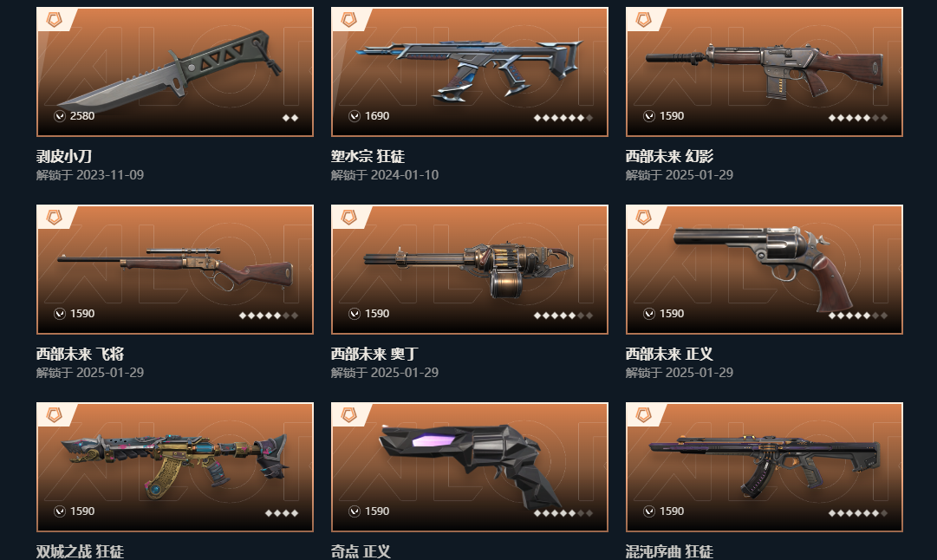The width and height of the screenshot is (937, 560).
Task: Open the 西部未来 正义 title link
Action: click(669, 354)
